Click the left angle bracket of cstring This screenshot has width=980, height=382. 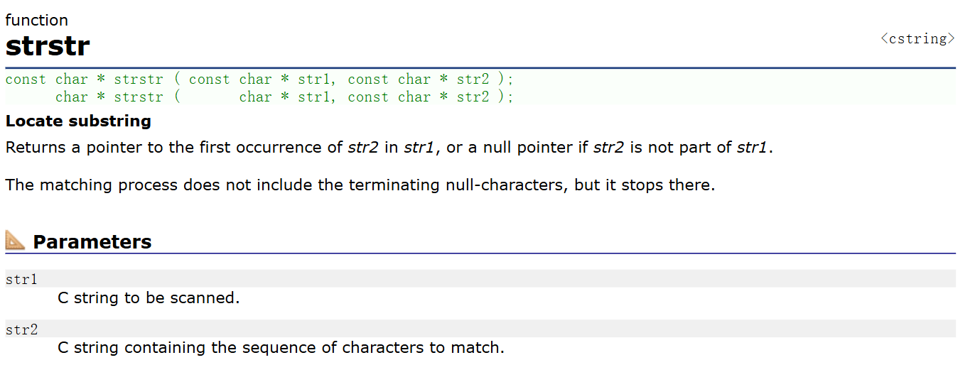coord(884,38)
